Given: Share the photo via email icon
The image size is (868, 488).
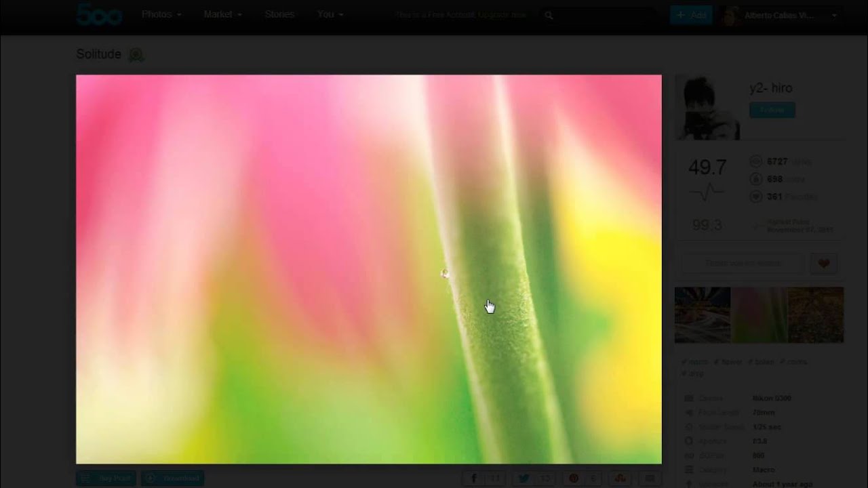Looking at the screenshot, I should tap(650, 479).
